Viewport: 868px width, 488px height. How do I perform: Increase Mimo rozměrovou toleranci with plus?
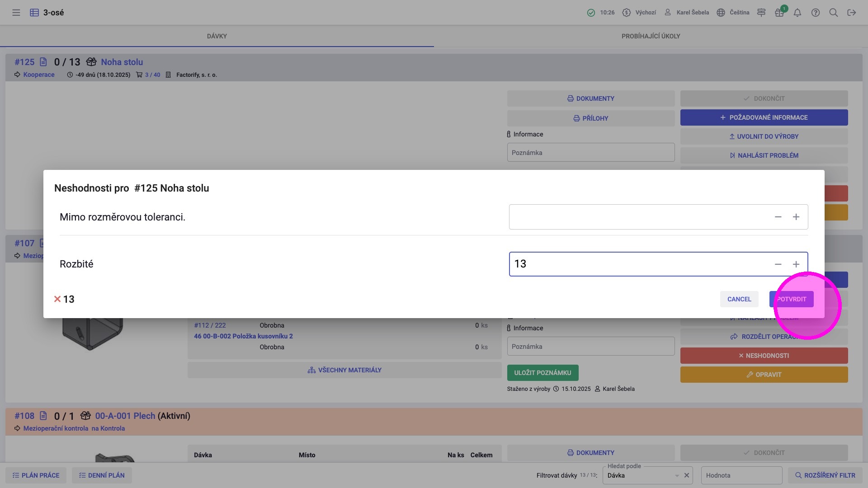pos(796,217)
